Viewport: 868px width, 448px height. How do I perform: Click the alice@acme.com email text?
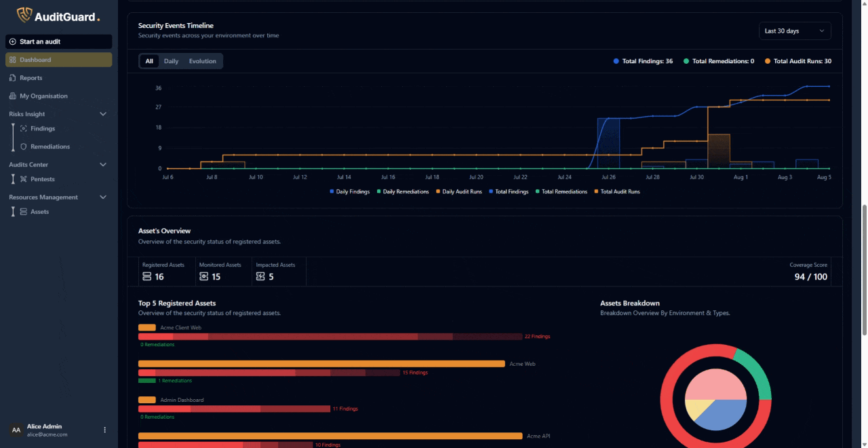pos(47,434)
